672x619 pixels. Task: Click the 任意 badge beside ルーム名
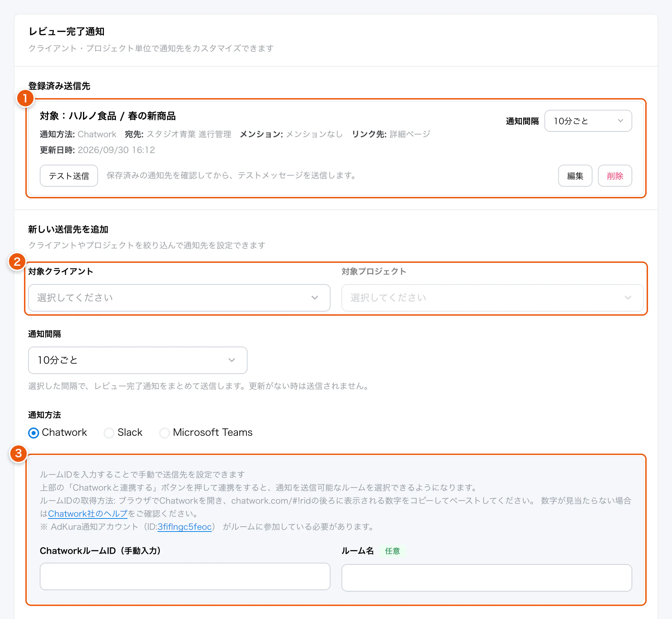(393, 551)
